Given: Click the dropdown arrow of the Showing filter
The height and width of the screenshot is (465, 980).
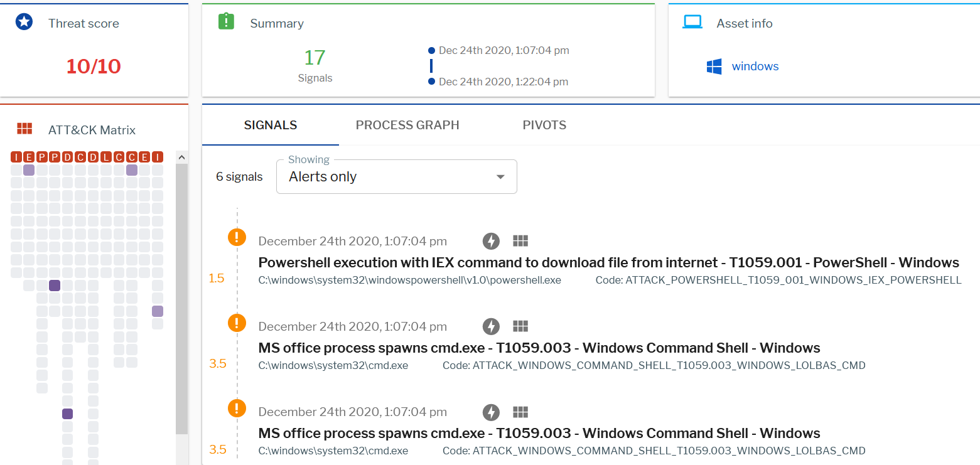Looking at the screenshot, I should pos(500,177).
